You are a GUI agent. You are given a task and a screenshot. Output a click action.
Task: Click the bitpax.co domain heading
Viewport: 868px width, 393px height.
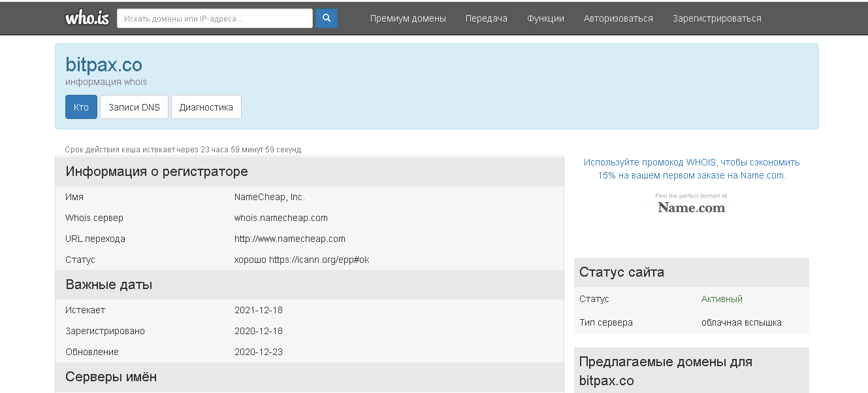(104, 65)
